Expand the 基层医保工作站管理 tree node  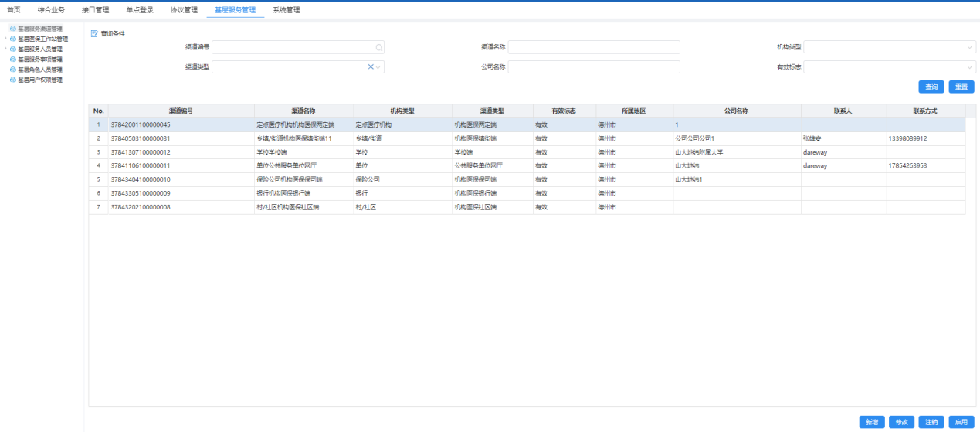(x=5, y=39)
